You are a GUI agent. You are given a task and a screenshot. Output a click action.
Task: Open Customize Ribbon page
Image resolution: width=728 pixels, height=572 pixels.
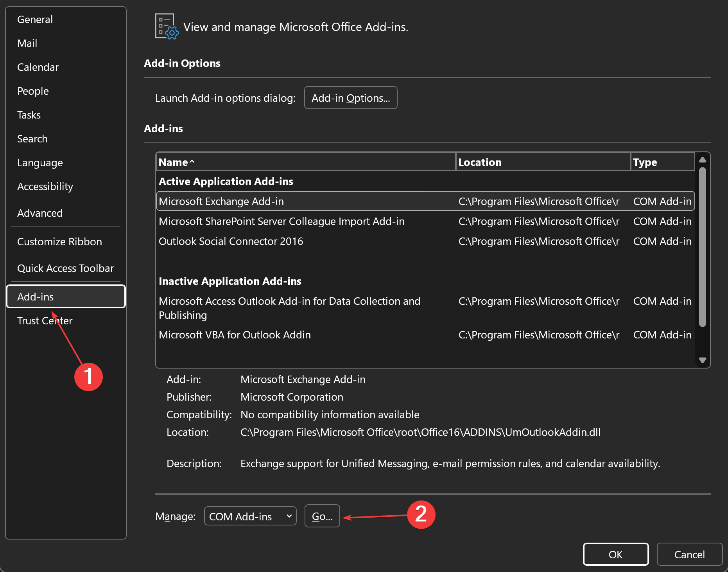tap(66, 242)
